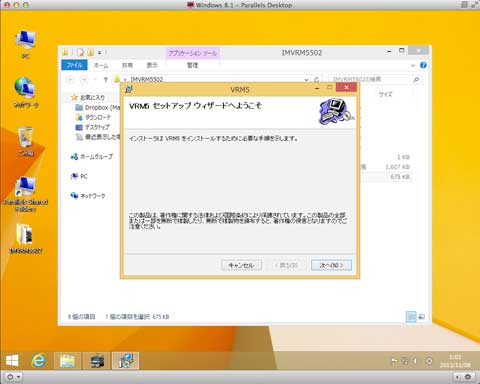Viewport: 480px width, 384px height.
Task: Select the Application Tools contextual tab
Action: pos(192,53)
